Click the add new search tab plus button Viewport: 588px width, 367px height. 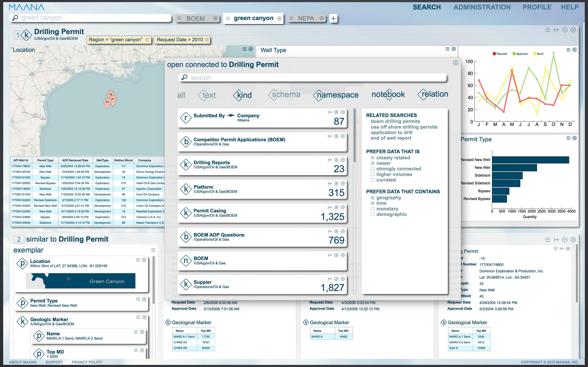[333, 18]
